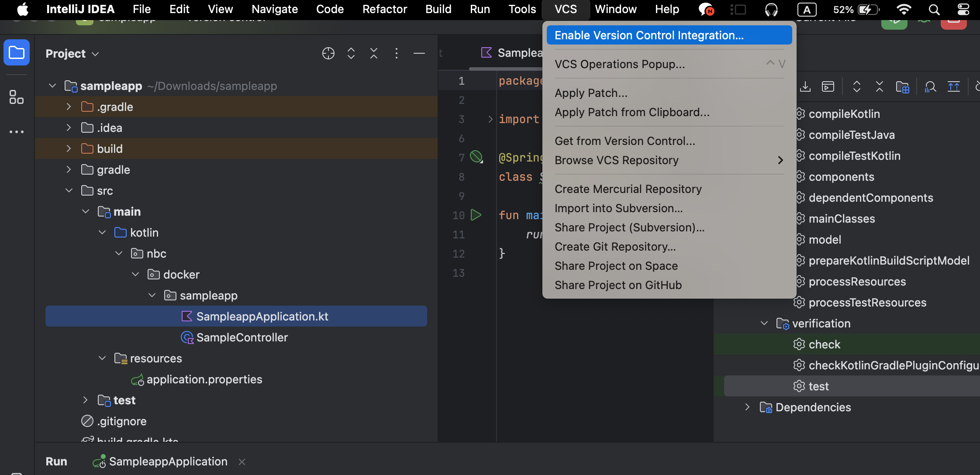Collapse the src folder
The image size is (980, 475).
coord(69,190)
